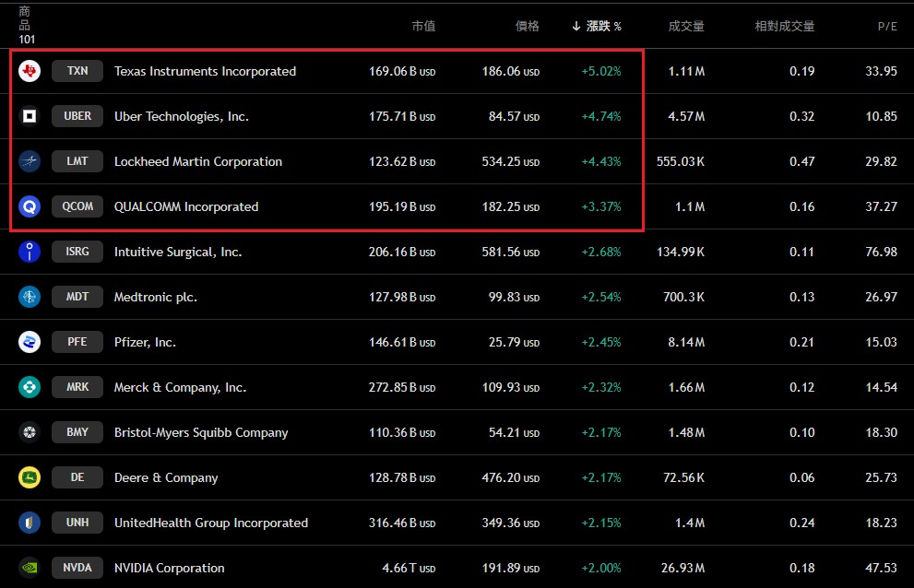The width and height of the screenshot is (914, 588).
Task: Click the Lockheed Martin logo icon
Action: (30, 161)
